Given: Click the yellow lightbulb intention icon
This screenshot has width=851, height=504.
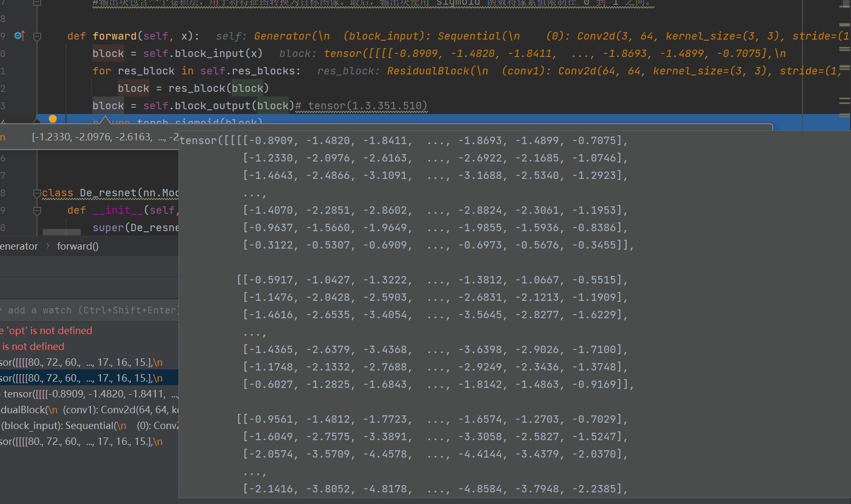Looking at the screenshot, I should 53,119.
